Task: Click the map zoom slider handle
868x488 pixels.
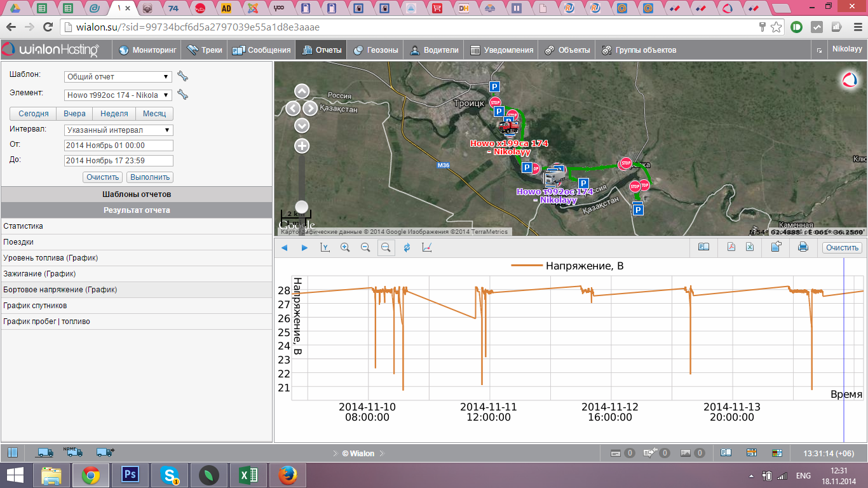Action: [302, 207]
